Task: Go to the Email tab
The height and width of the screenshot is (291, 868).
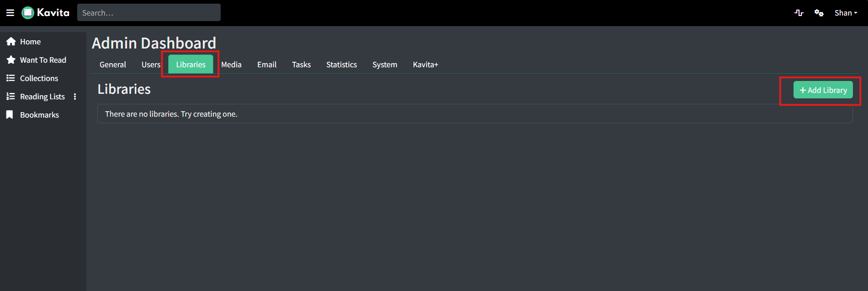Action: point(267,65)
